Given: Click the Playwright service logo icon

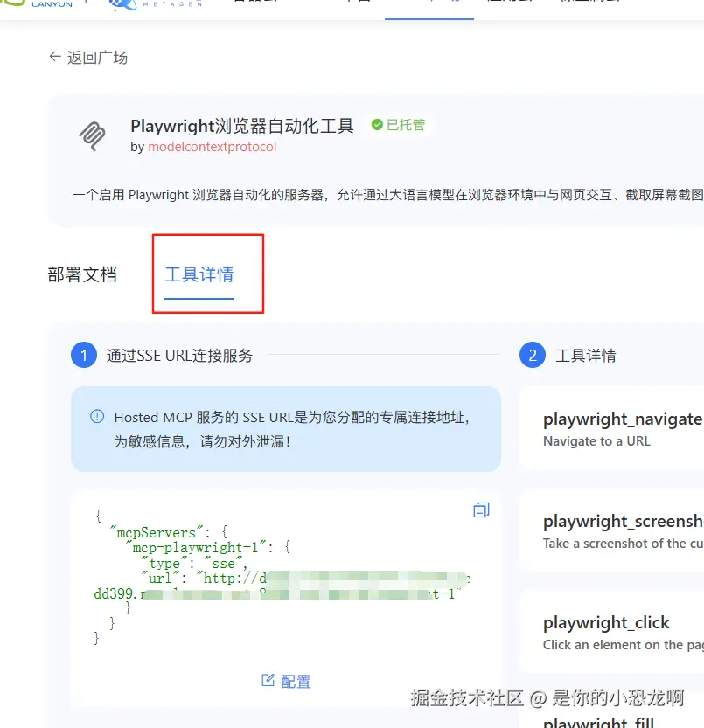Looking at the screenshot, I should 92,135.
